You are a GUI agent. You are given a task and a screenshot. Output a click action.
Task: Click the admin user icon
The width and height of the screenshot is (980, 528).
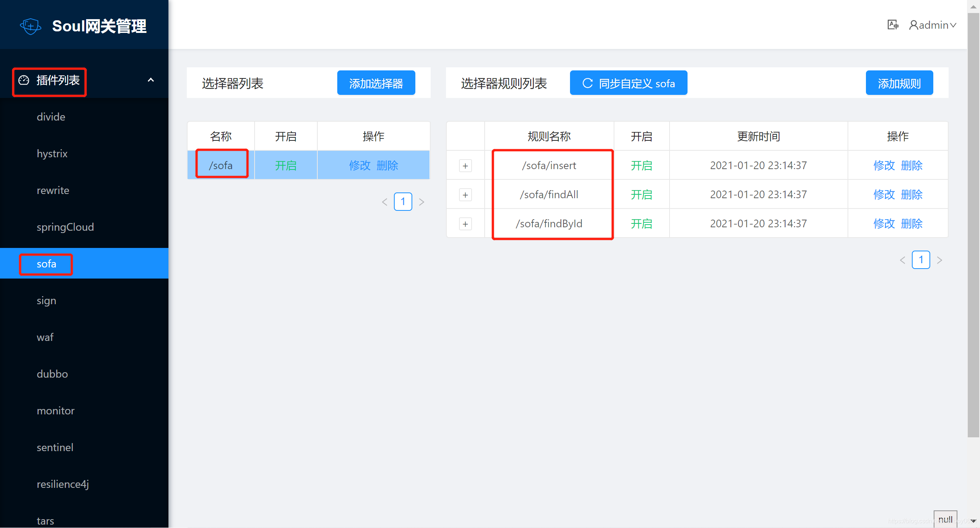[x=914, y=25]
